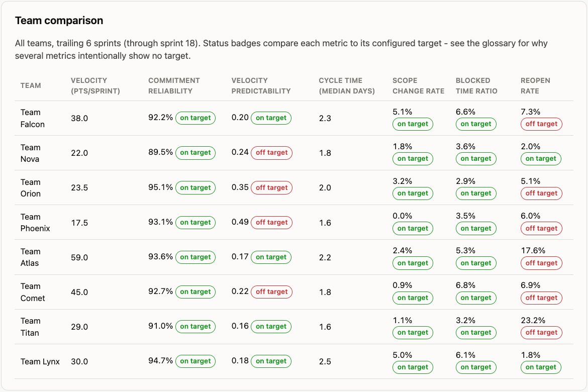Click on-target badge under Lynx's 5.0% scope change
The image size is (588, 392).
413,367
